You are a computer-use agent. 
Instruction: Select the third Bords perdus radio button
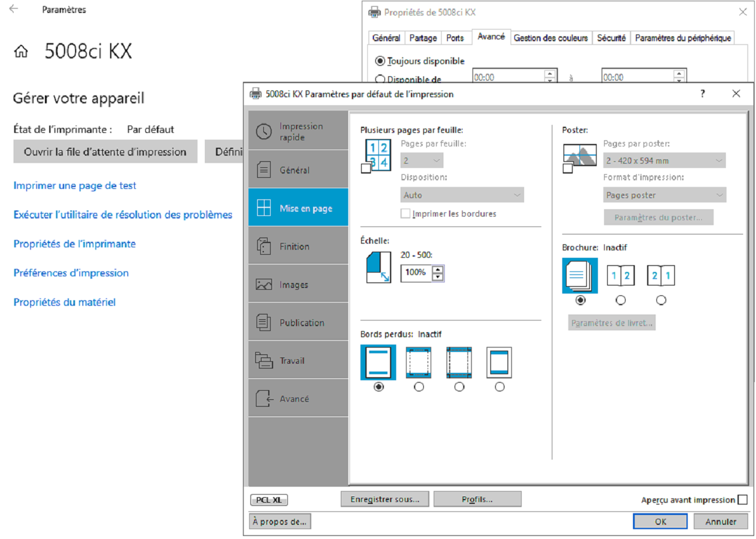(459, 387)
